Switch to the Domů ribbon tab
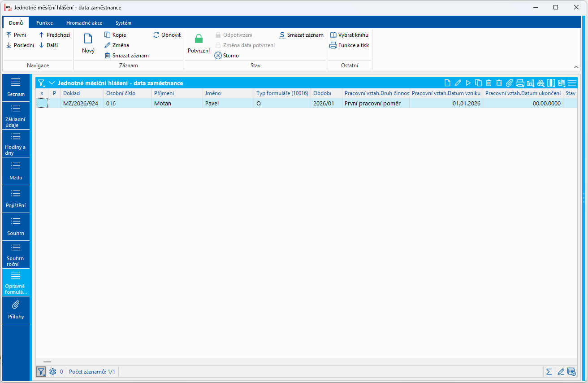 point(16,23)
